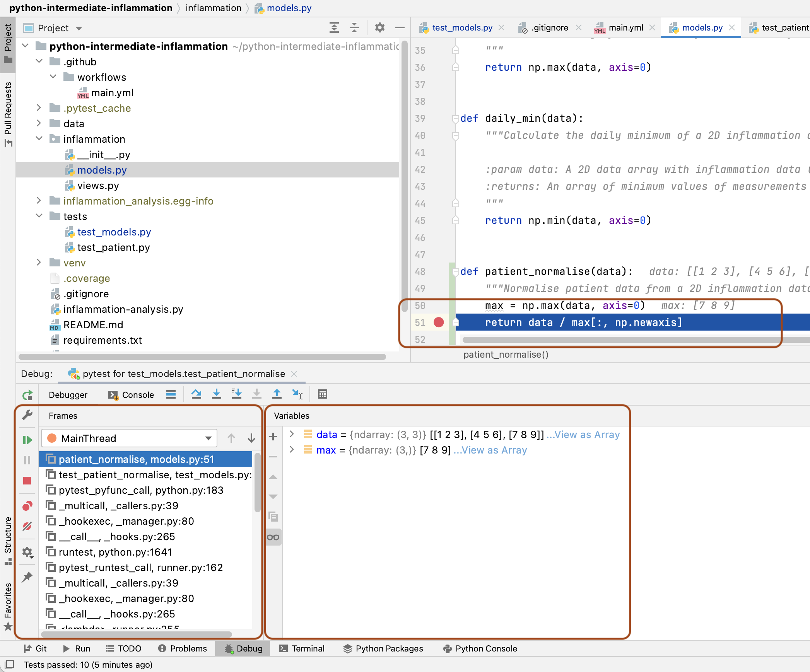Add a new watch in Variables panel
This screenshot has width=810, height=672.
(273, 436)
